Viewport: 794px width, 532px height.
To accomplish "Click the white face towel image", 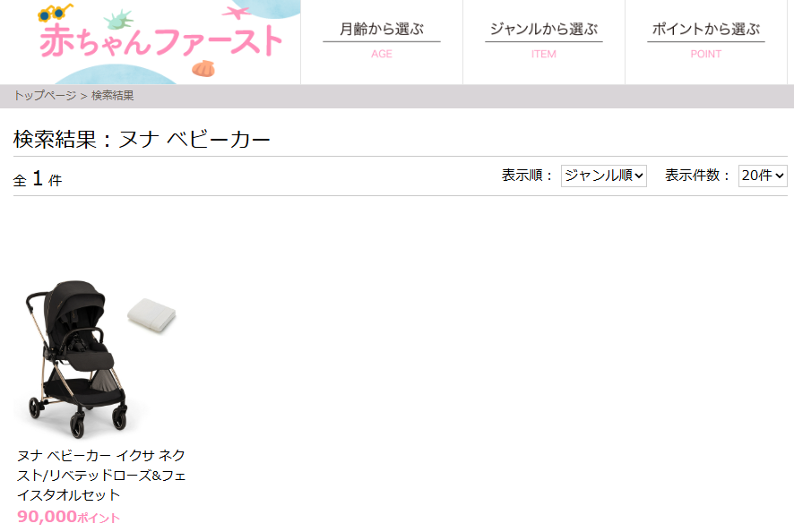I will click(151, 315).
